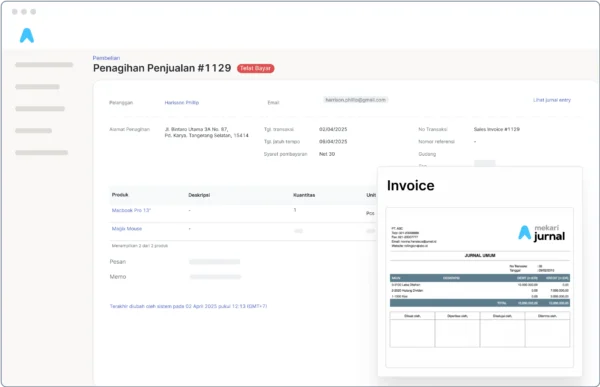Click the third sidebar placeholder item
Viewport: 600px width, 387px height.
click(x=40, y=109)
